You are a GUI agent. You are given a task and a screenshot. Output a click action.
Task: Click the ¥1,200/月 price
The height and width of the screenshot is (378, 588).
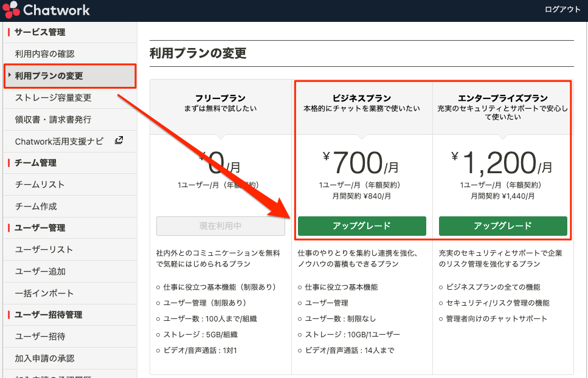pyautogui.click(x=502, y=163)
